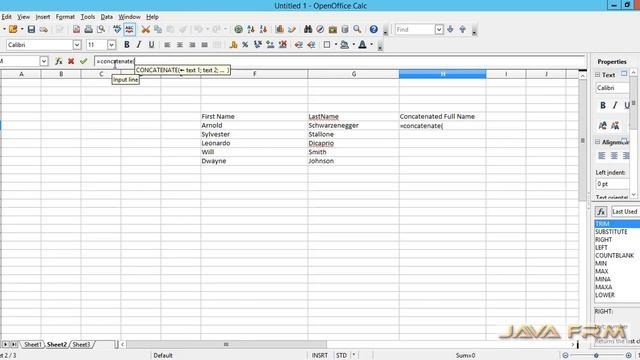
Task: Open the Edit menu
Action: click(x=7, y=17)
